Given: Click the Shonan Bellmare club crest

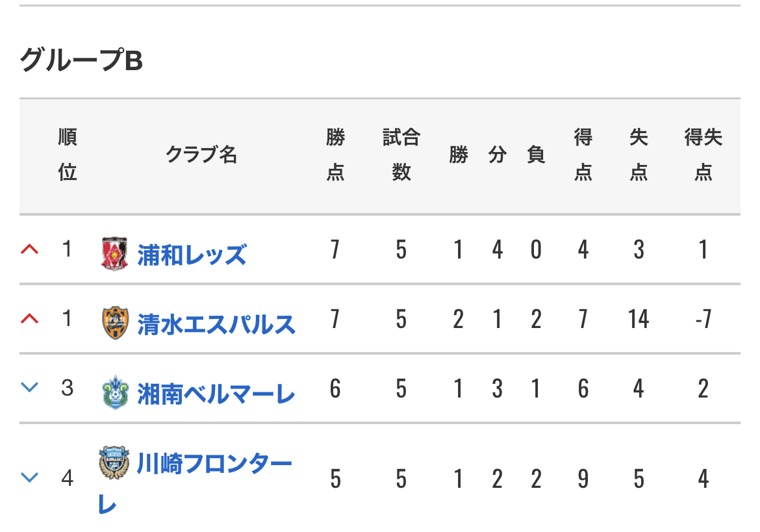Looking at the screenshot, I should point(116,392).
